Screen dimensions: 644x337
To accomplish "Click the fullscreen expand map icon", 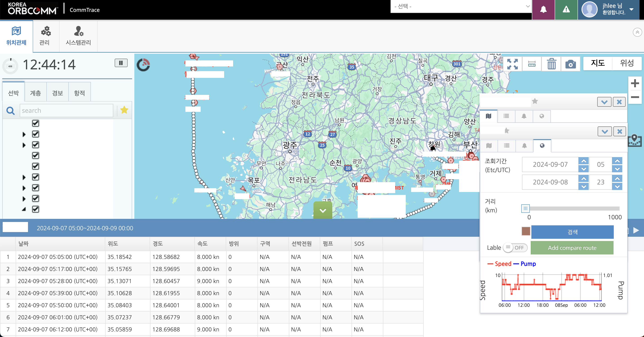I will [512, 64].
